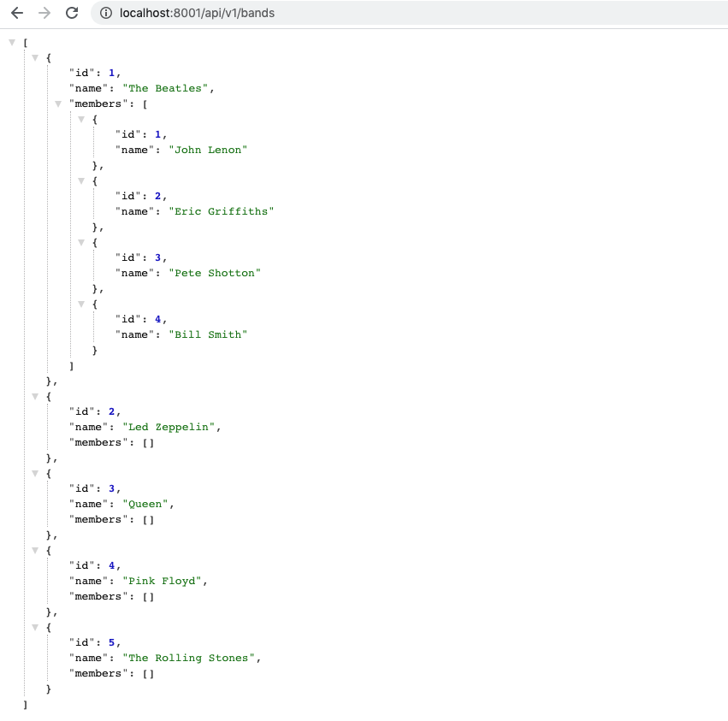728x721 pixels.
Task: Select the id value 5 of Rolling Stones
Action: tap(112, 642)
